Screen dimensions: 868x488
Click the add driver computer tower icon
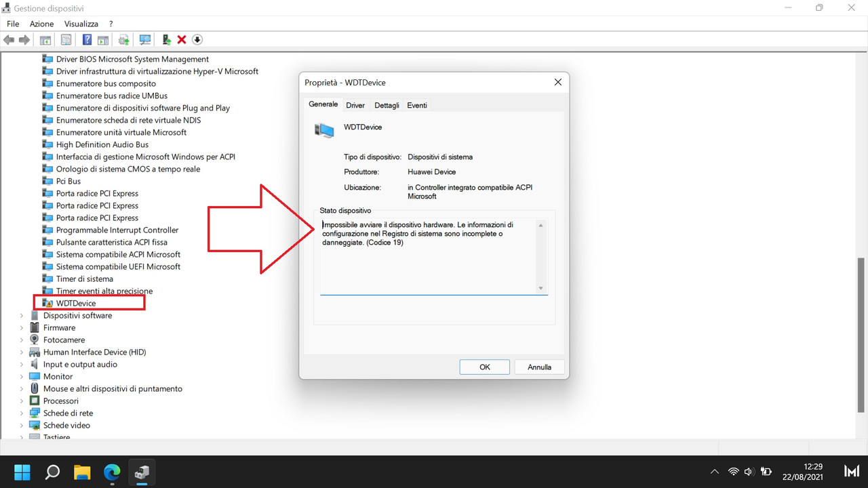166,40
